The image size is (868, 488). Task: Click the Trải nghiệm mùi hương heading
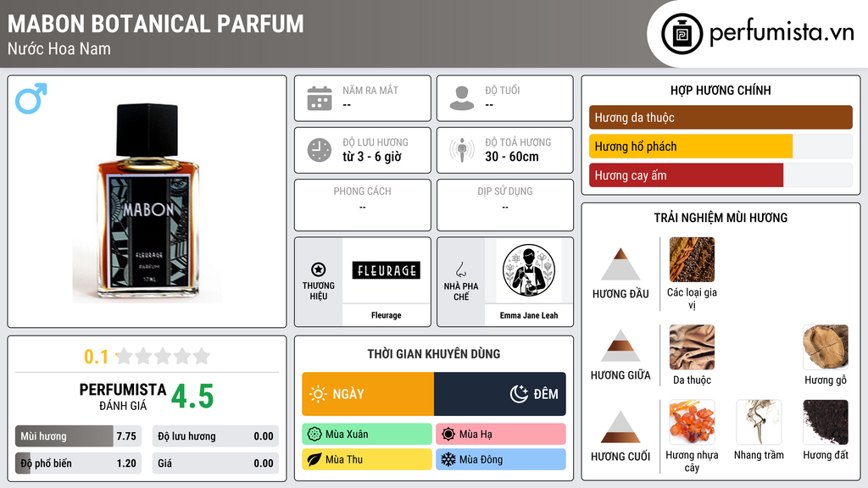721,218
